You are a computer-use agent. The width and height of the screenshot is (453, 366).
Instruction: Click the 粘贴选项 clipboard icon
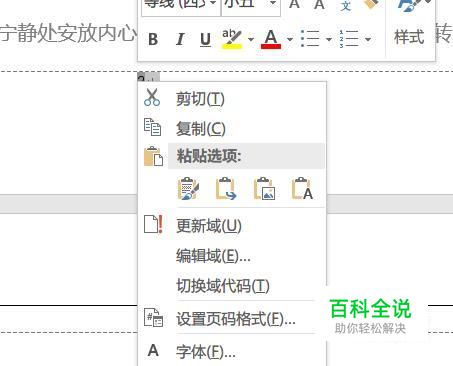coord(153,156)
